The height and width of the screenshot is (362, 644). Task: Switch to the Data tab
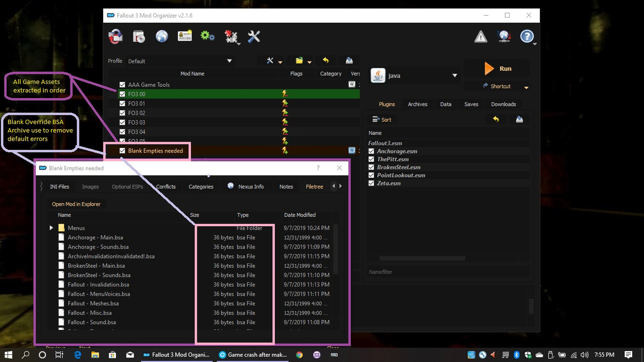pyautogui.click(x=446, y=104)
